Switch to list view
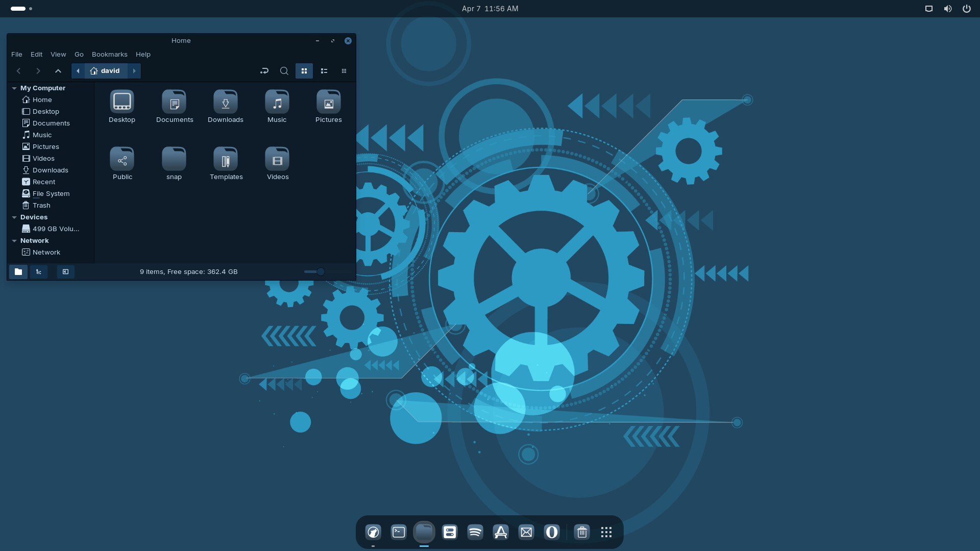The image size is (980, 551). click(324, 71)
